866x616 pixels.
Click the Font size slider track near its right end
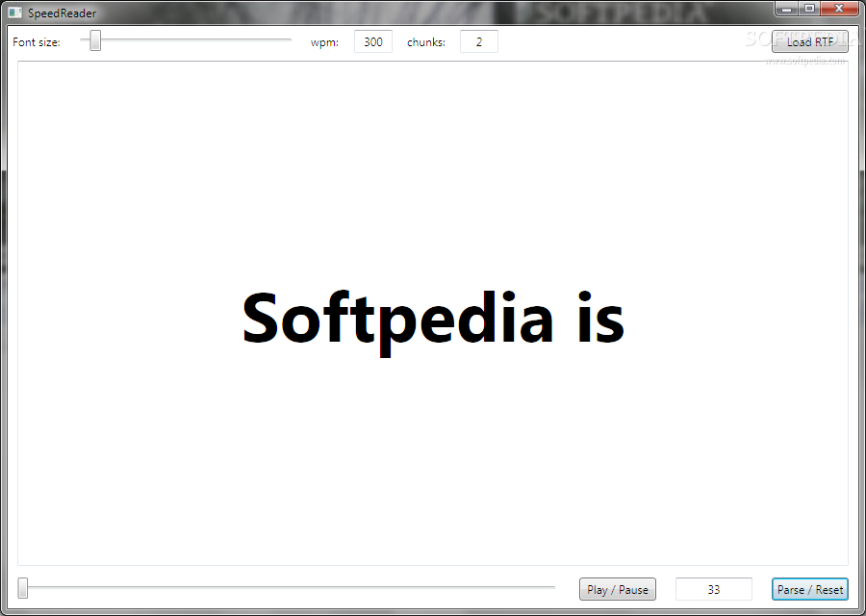click(x=285, y=40)
